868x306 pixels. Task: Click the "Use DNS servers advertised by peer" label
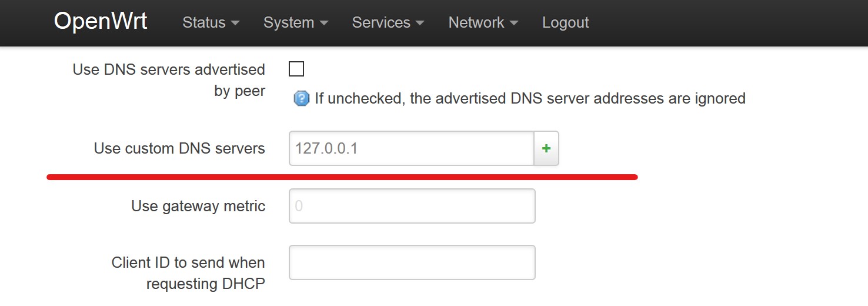[x=169, y=80]
